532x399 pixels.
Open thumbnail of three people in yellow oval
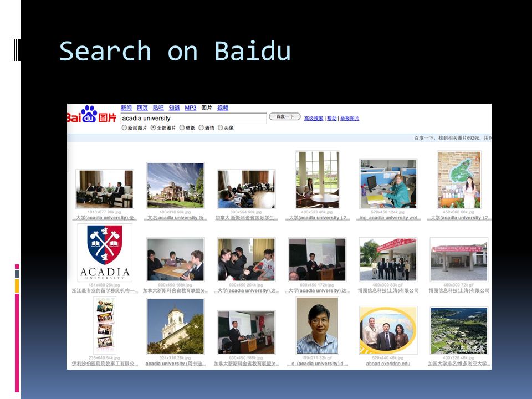point(388,330)
